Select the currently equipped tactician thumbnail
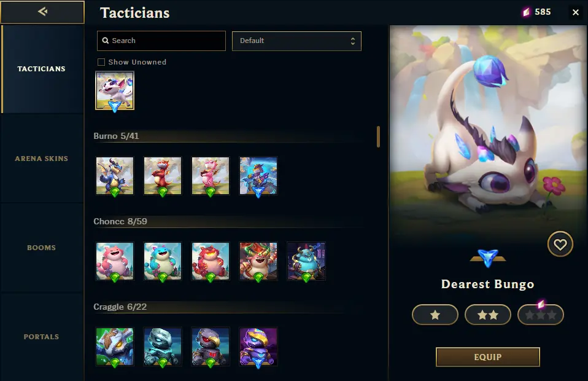 click(115, 90)
